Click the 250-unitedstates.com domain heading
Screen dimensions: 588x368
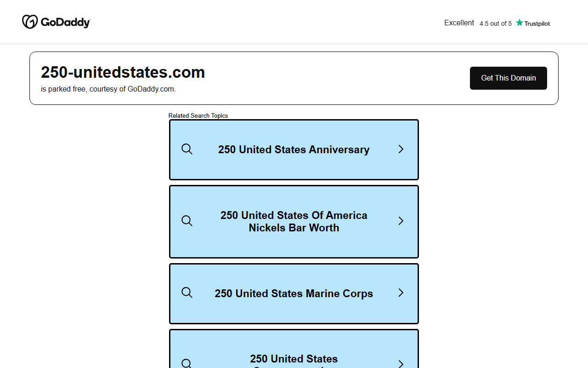(x=123, y=72)
